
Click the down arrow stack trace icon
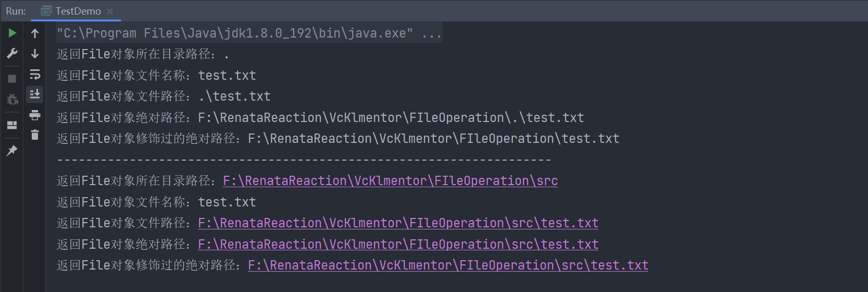click(35, 54)
